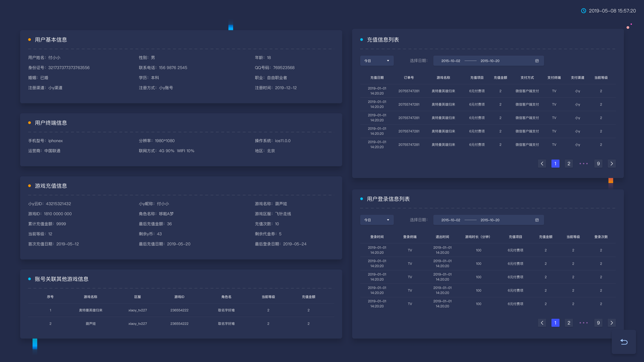Viewport: 644px width, 362px height.
Task: Click the 最后充值日期 value 2019-05-20
Action: 179,244
